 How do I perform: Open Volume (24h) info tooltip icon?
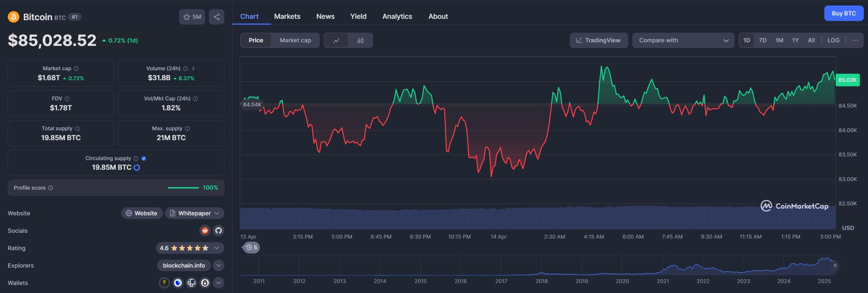click(185, 68)
